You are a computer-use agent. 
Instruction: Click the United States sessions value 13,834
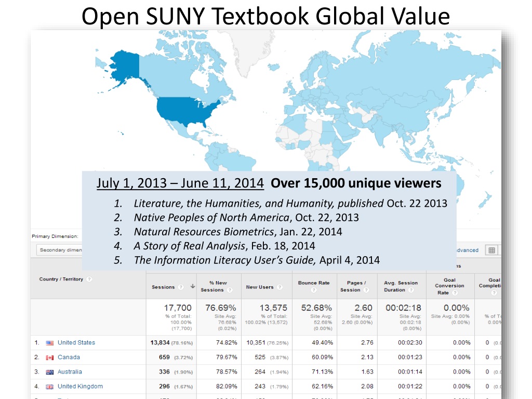(160, 343)
